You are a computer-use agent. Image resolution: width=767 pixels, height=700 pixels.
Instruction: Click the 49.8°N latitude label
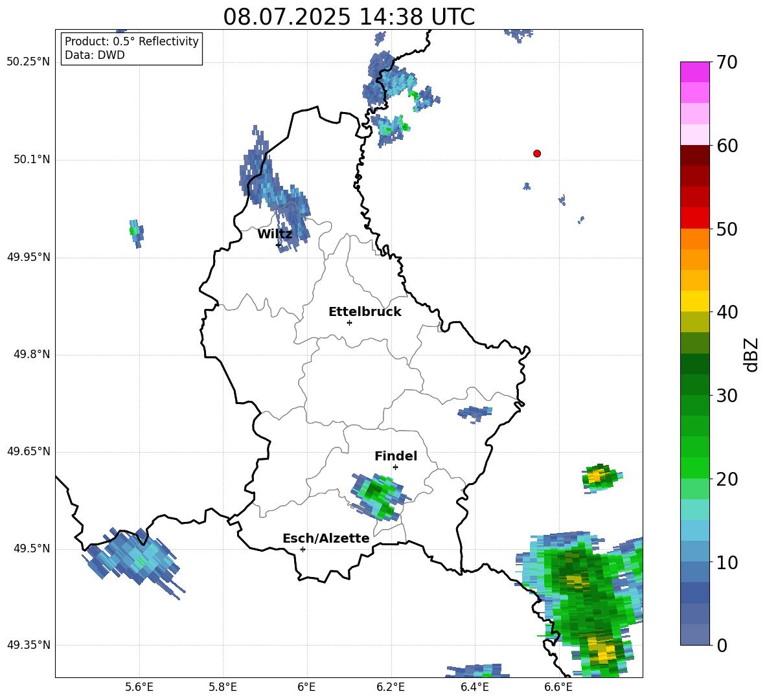click(x=32, y=354)
